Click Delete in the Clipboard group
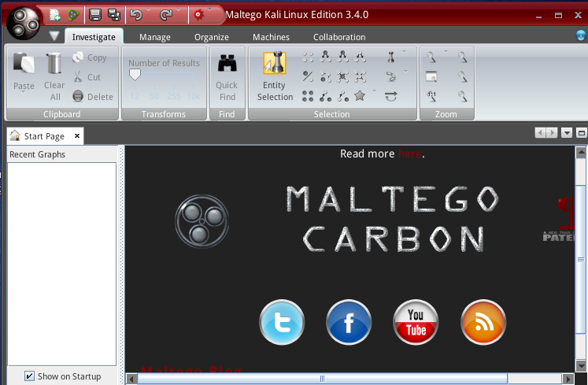Image resolution: width=588 pixels, height=385 pixels. (93, 96)
